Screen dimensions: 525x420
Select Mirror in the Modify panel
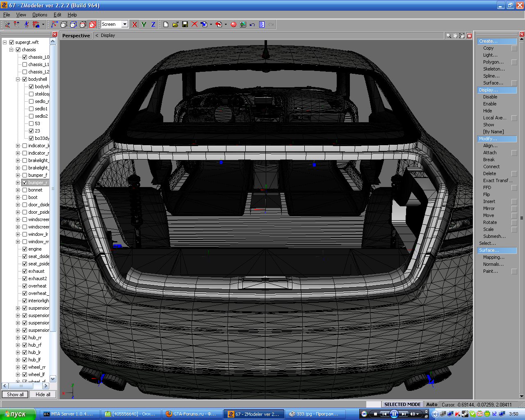488,208
